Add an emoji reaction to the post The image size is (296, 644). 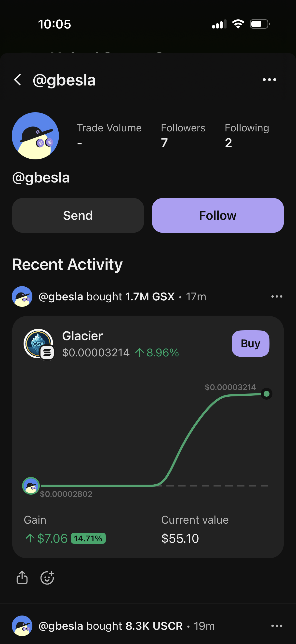coord(47,577)
